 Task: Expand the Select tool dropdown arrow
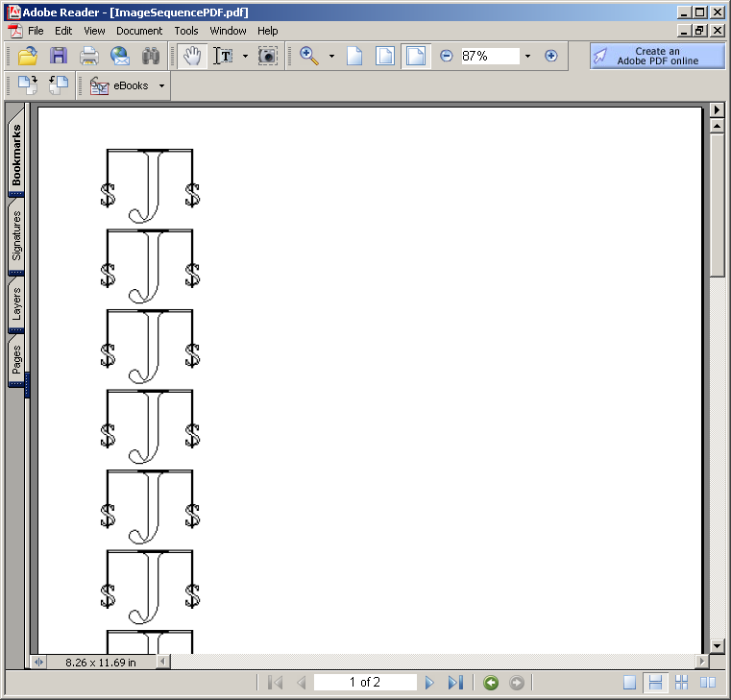[246, 56]
